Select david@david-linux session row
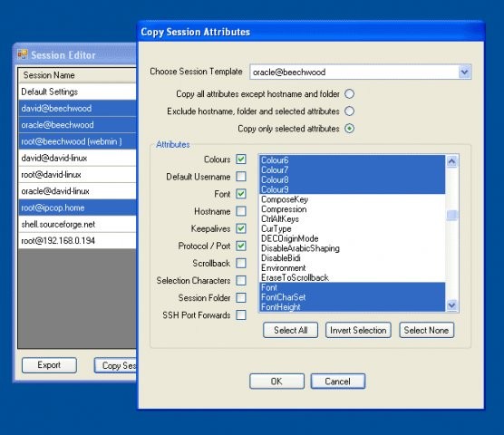Screen dimensions: 504x435 pyautogui.click(x=77, y=158)
